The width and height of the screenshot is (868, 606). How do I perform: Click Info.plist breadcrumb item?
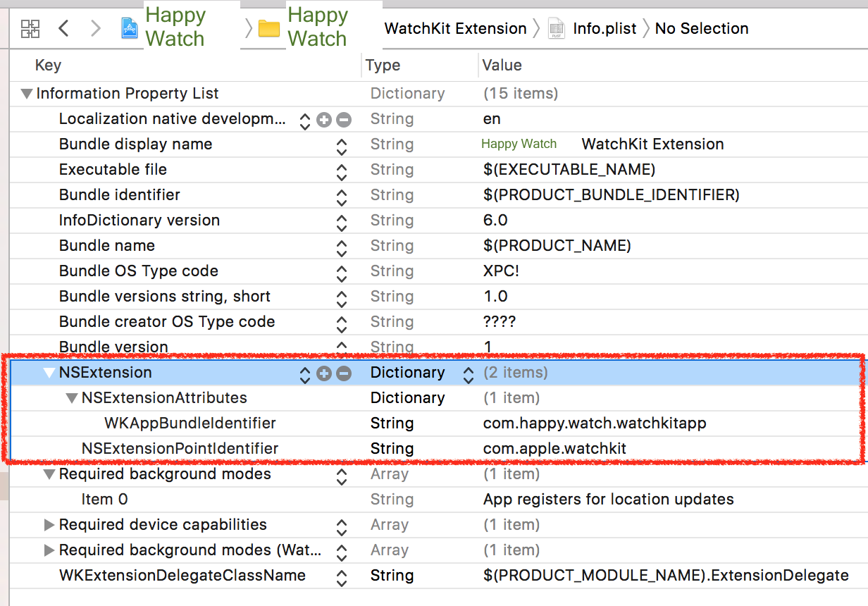[604, 28]
